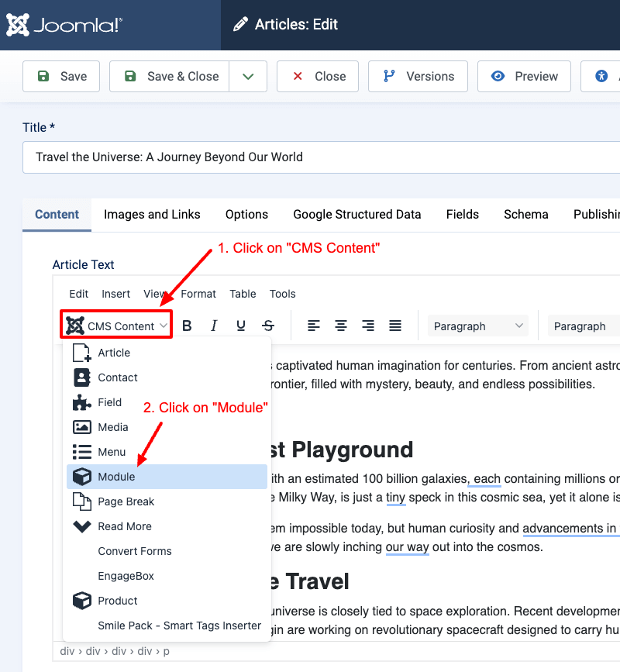Click Save & Close button

point(169,76)
